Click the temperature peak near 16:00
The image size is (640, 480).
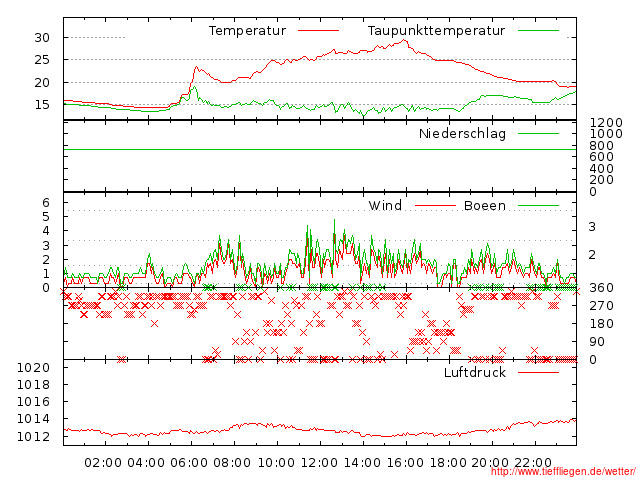pyautogui.click(x=404, y=40)
